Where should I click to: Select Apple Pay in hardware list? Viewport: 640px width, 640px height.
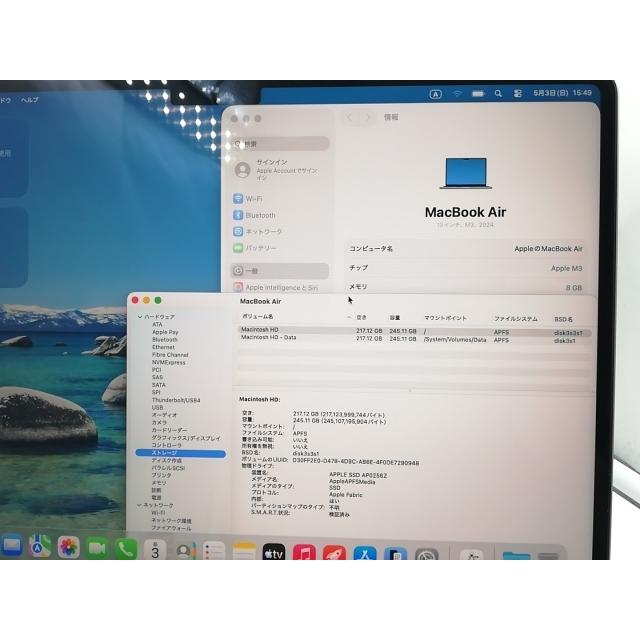tap(165, 332)
